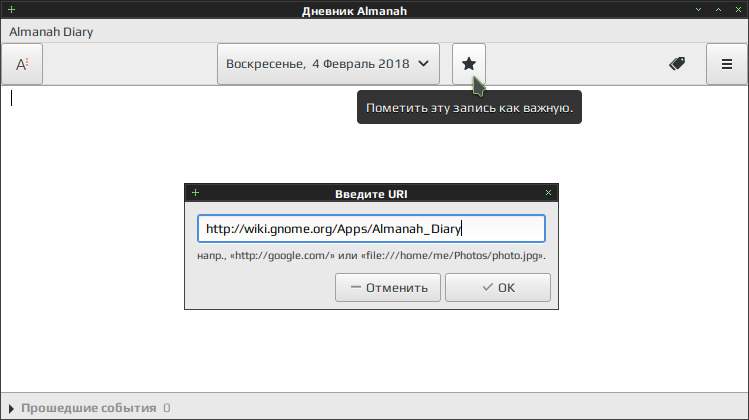Click the URI input field
749x420 pixels.
pyautogui.click(x=371, y=228)
